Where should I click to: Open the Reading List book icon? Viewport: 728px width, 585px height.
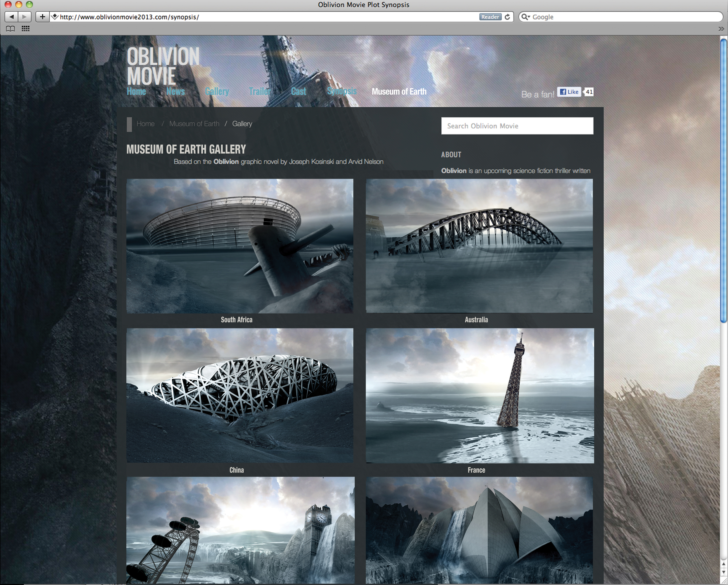click(x=11, y=29)
